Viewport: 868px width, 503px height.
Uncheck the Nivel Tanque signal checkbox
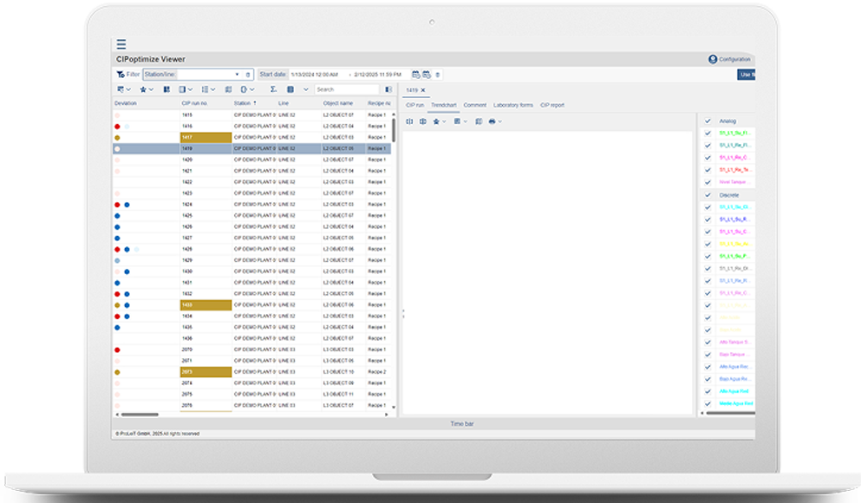tap(708, 182)
